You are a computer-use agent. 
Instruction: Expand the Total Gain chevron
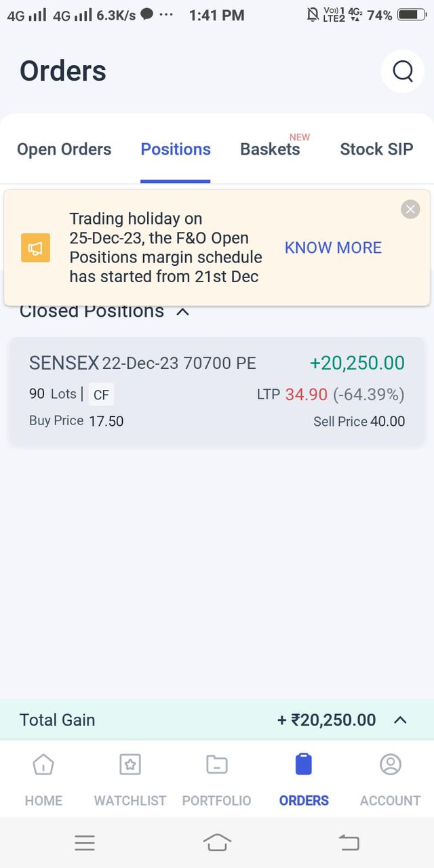click(400, 720)
